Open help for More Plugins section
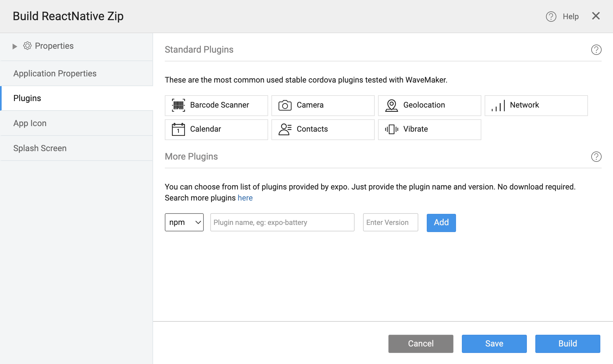Image resolution: width=613 pixels, height=364 pixels. click(596, 157)
